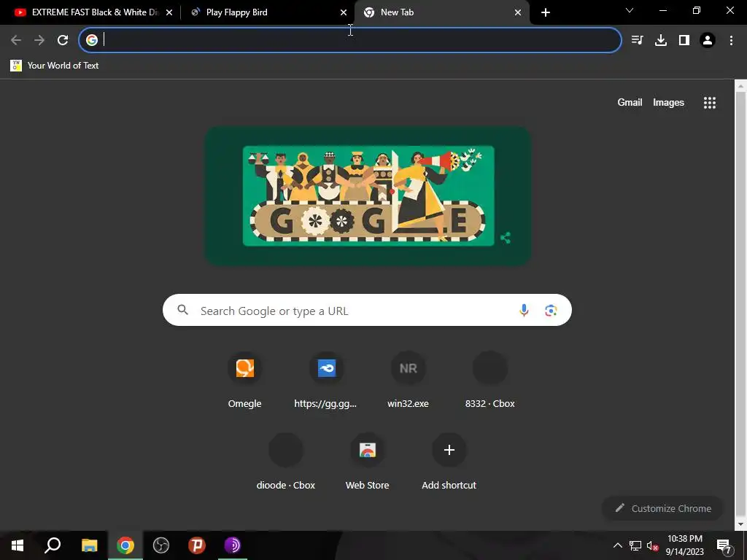Open the Web Store shortcut
The height and width of the screenshot is (560, 747).
(x=368, y=462)
